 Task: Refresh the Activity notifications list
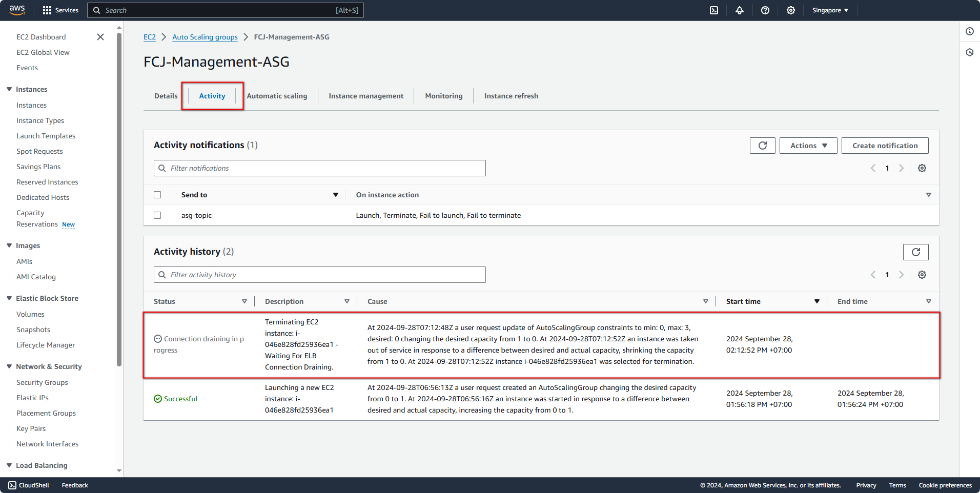click(x=763, y=146)
